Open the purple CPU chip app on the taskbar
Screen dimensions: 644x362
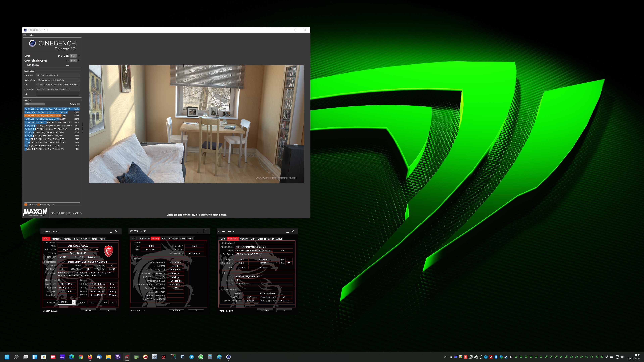coord(118,357)
